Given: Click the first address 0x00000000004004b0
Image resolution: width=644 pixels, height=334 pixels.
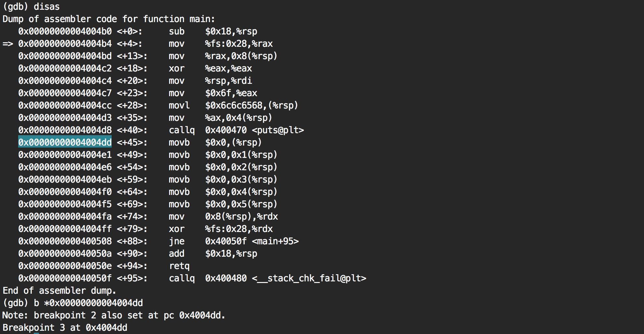Looking at the screenshot, I should (65, 31).
